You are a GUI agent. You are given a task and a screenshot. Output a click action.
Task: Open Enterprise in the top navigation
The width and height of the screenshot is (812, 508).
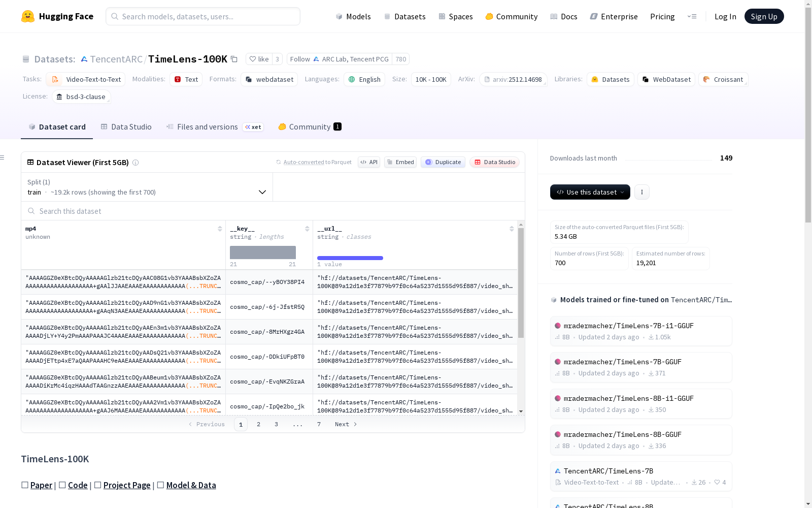coord(614,16)
